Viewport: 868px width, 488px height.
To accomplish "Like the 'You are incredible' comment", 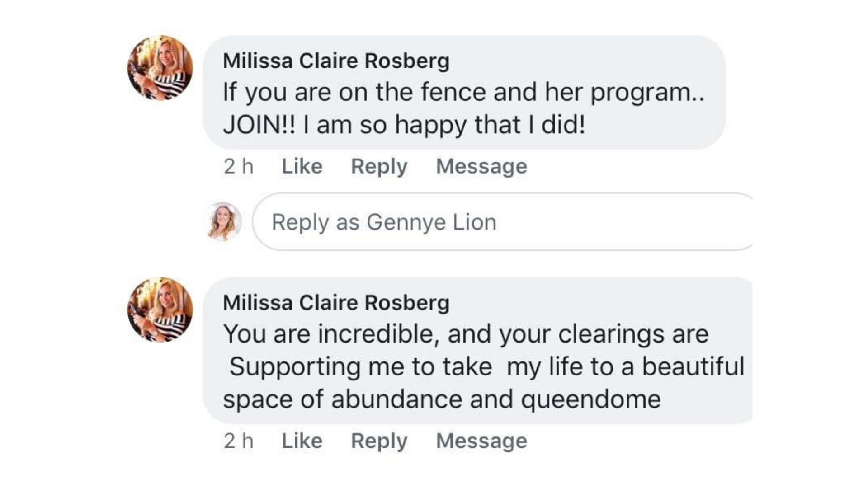I will tap(302, 441).
